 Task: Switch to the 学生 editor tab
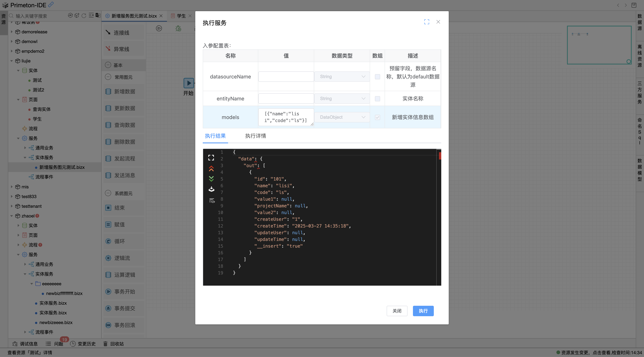pyautogui.click(x=181, y=16)
